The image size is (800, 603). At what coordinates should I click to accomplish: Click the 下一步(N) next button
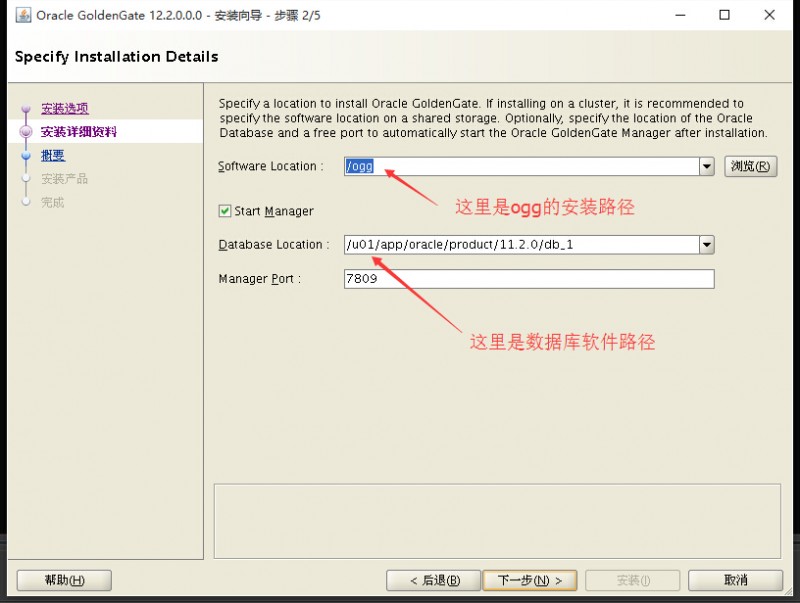[x=527, y=580]
